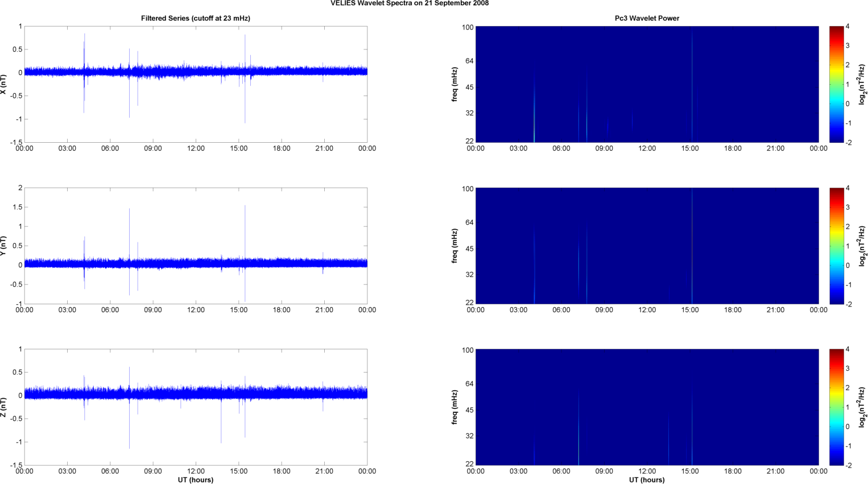This screenshot has height=484, width=868.
Task: Click freq (mHz) label of middle wavelet plot
Action: tap(455, 246)
